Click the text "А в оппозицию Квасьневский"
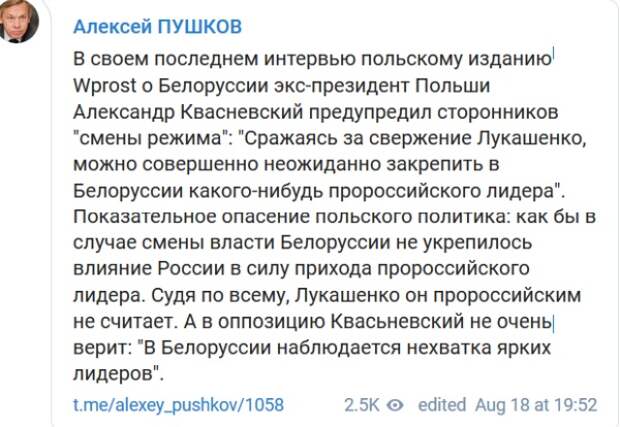This screenshot has height=427, width=620. click(x=323, y=321)
